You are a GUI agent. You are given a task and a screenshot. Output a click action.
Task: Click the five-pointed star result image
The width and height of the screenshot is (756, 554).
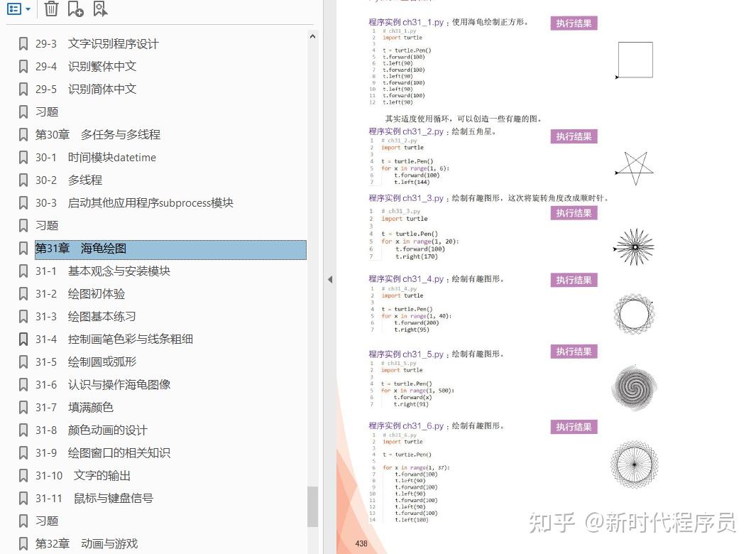pyautogui.click(x=635, y=169)
